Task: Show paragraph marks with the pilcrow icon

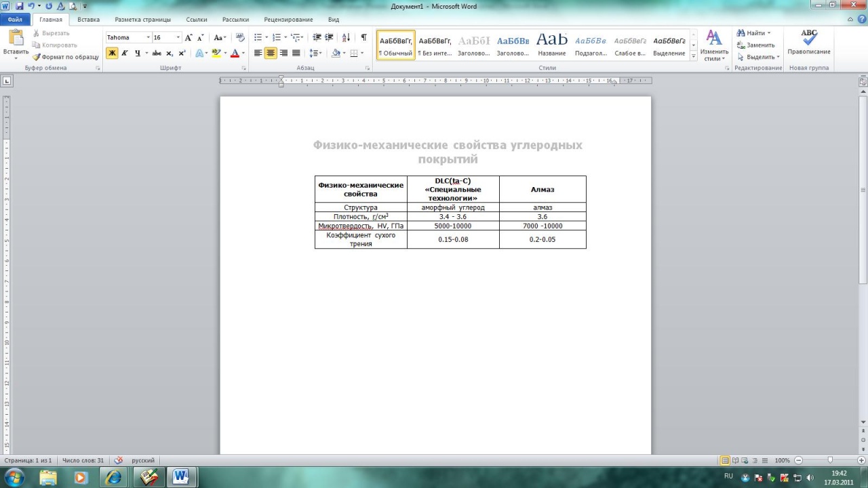Action: point(364,38)
